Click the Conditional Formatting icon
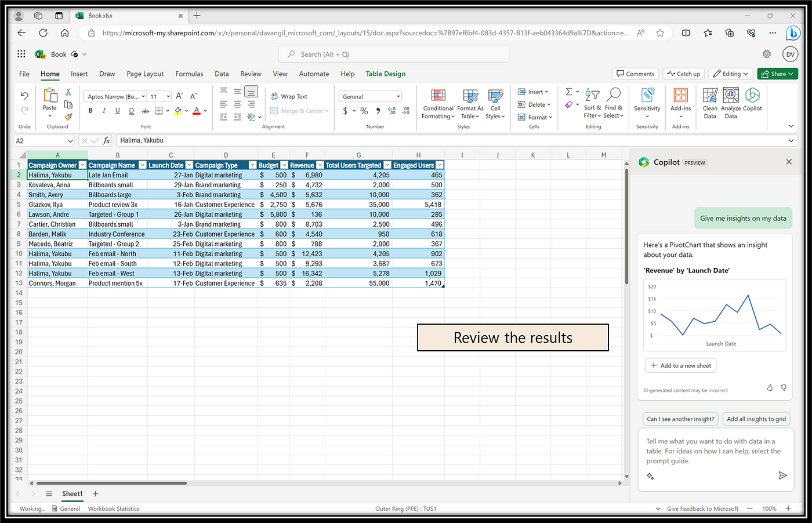 tap(438, 96)
